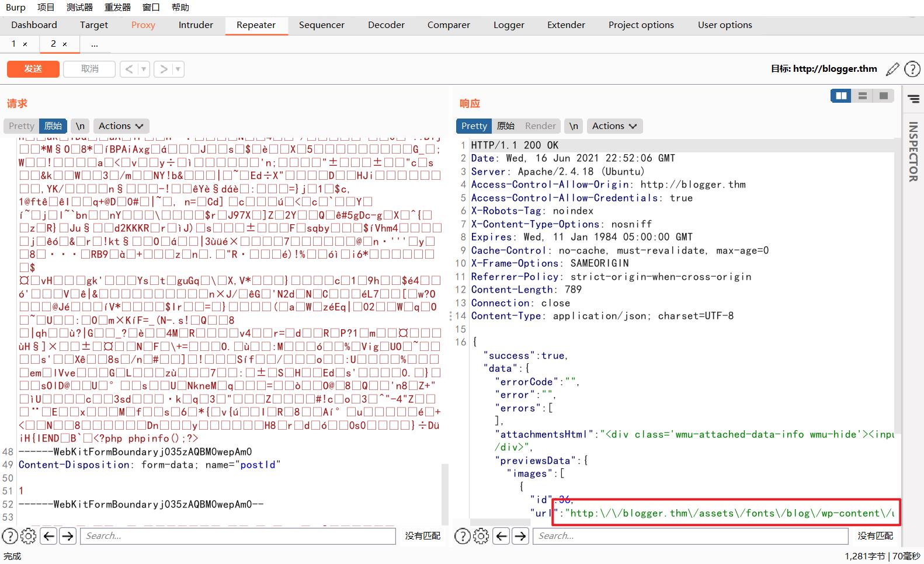Open response Actions dropdown
Image resolution: width=924 pixels, height=564 pixels.
point(614,126)
